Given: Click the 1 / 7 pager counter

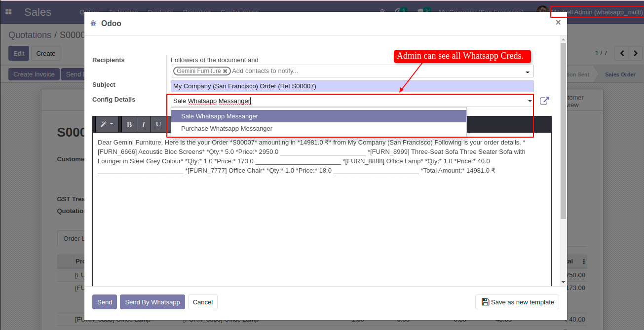Looking at the screenshot, I should coord(601,53).
